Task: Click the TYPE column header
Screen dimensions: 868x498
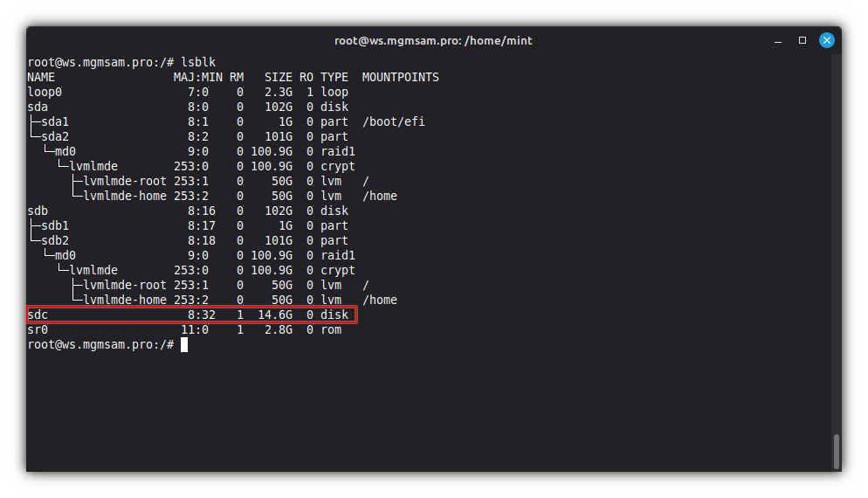Action: pyautogui.click(x=334, y=77)
